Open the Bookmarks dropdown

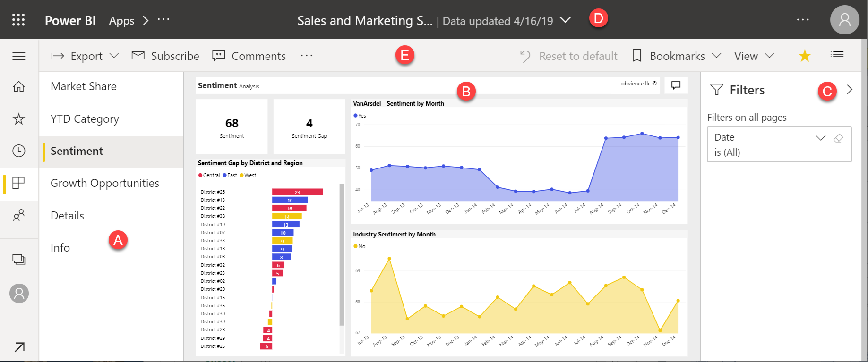tap(677, 56)
